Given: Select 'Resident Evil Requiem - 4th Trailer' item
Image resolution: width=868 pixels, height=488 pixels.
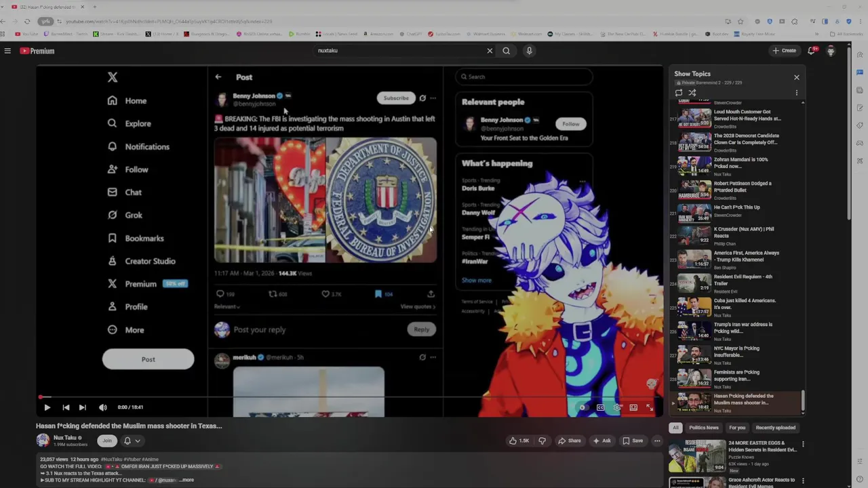Looking at the screenshot, I should [736, 283].
